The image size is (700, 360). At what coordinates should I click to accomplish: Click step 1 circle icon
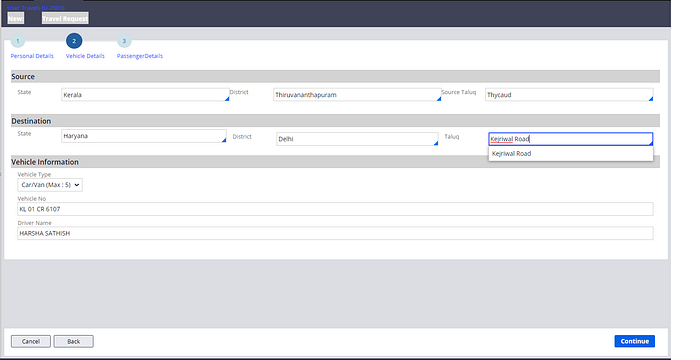click(18, 41)
